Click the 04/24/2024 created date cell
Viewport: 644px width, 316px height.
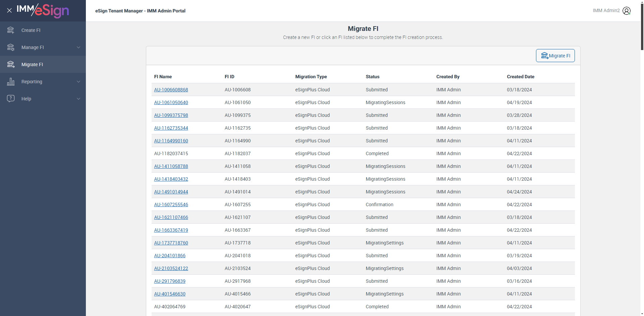click(519, 192)
